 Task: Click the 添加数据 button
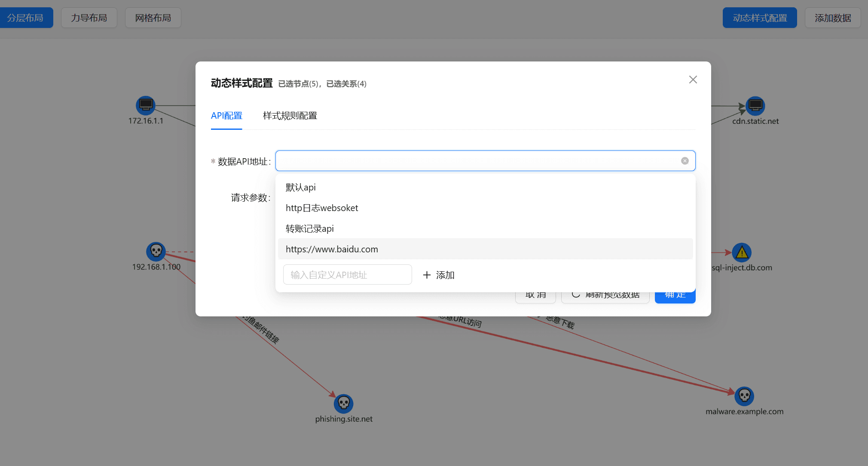point(833,18)
